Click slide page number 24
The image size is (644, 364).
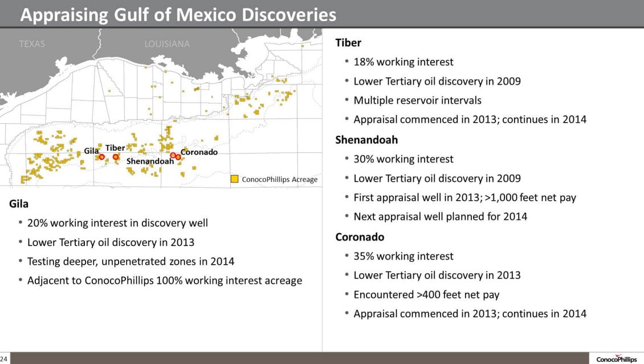[5, 359]
